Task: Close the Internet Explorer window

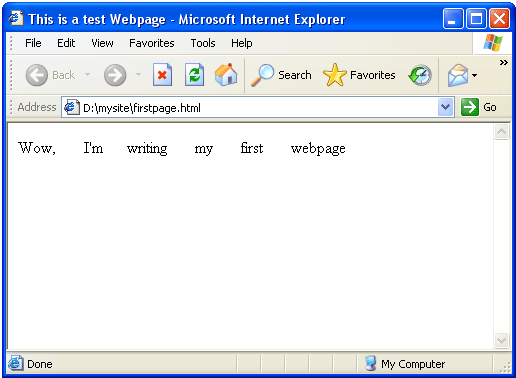Action: 499,19
